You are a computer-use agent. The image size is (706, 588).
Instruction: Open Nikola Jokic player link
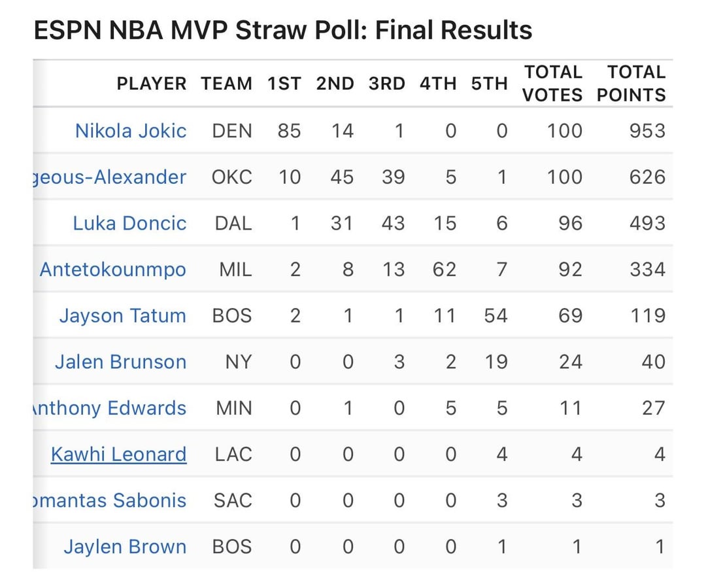[x=131, y=131]
